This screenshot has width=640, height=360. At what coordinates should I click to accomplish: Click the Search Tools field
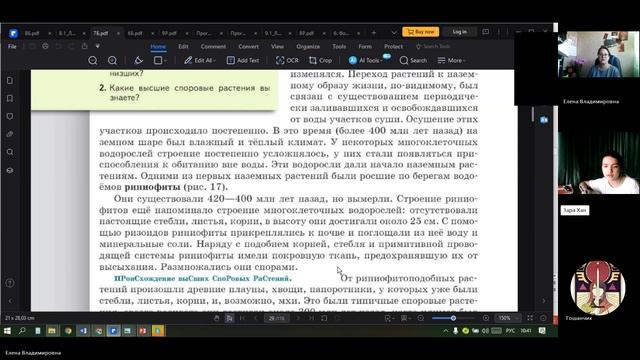click(433, 47)
